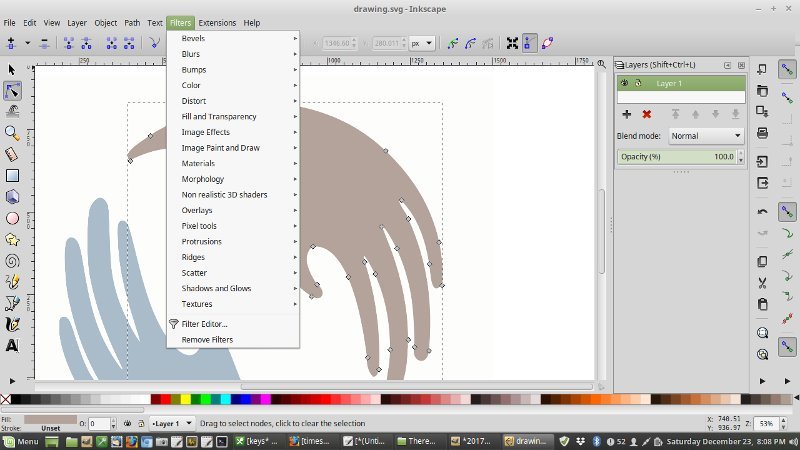This screenshot has width=800, height=450.
Task: Expand the Distort submenu
Action: pos(233,101)
